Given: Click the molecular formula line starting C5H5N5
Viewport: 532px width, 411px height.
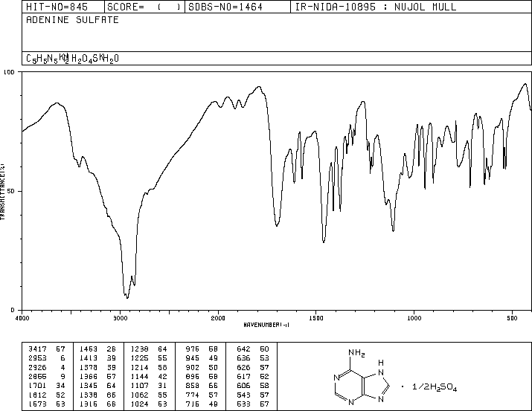Looking at the screenshot, I should 72,59.
